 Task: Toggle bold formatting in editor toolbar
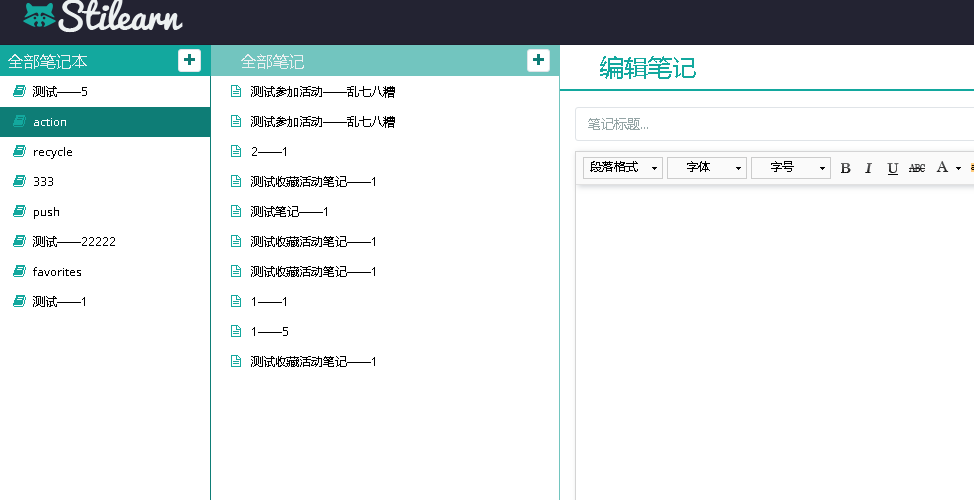[845, 168]
